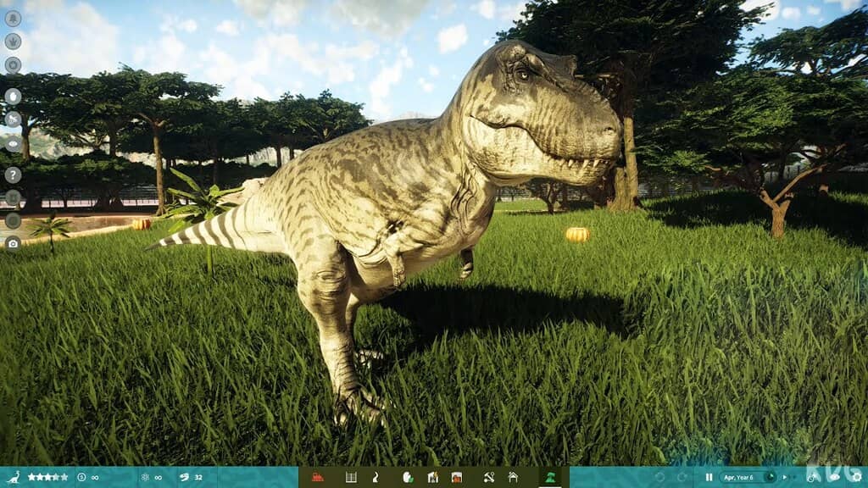Open the settings gear icon
This screenshot has width=868, height=488.
pyautogui.click(x=856, y=477)
